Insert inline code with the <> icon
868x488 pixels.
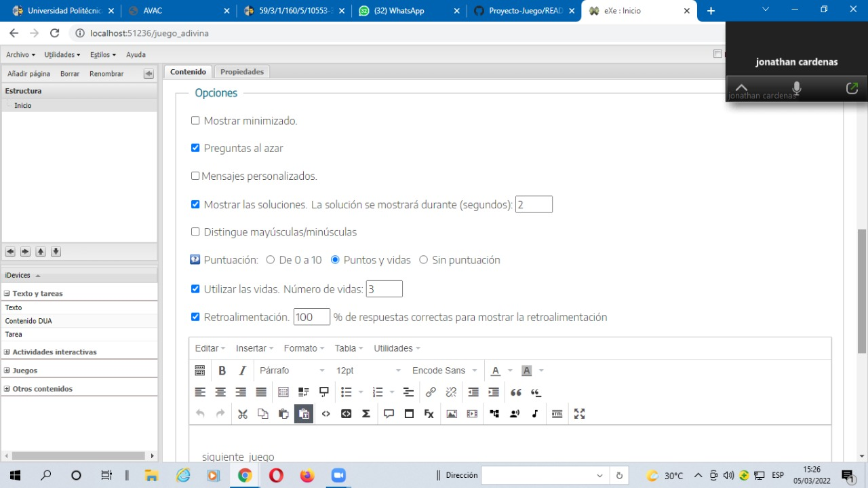tap(326, 414)
